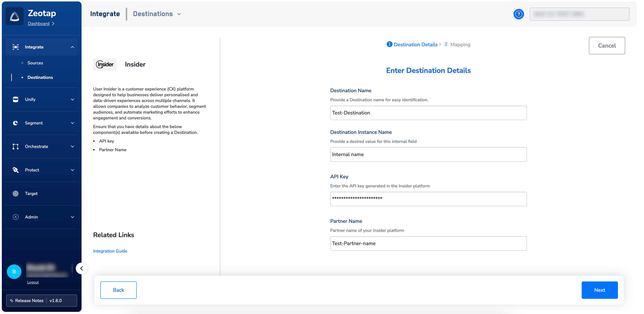Click the Protect shield icon
The width and height of the screenshot is (644, 314).
click(16, 170)
